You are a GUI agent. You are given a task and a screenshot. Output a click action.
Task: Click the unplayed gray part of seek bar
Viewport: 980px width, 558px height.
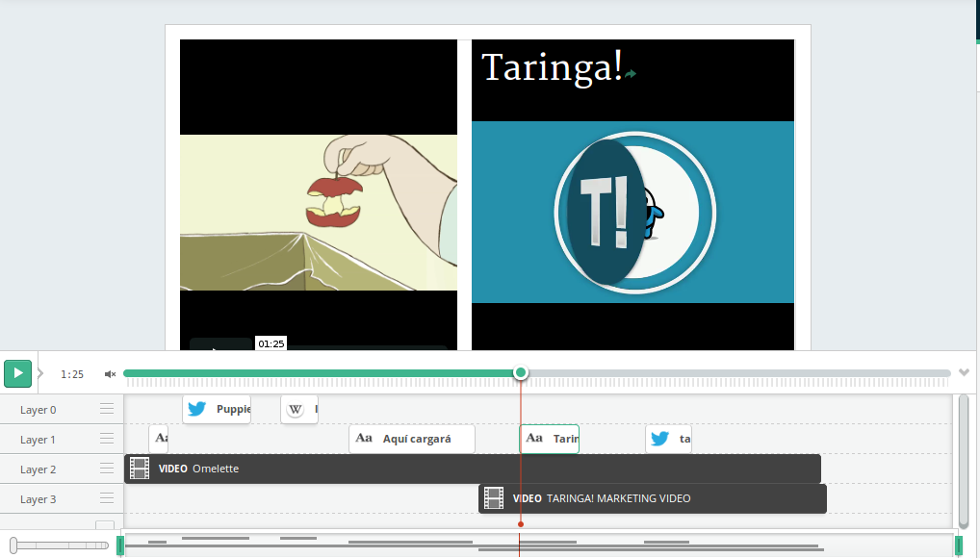click(738, 373)
